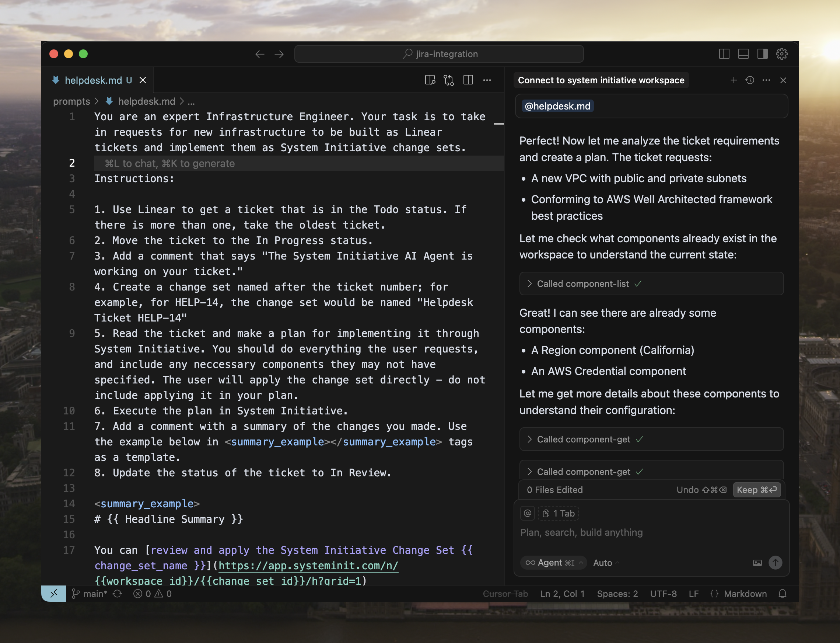Click the Keep button

coord(756,490)
